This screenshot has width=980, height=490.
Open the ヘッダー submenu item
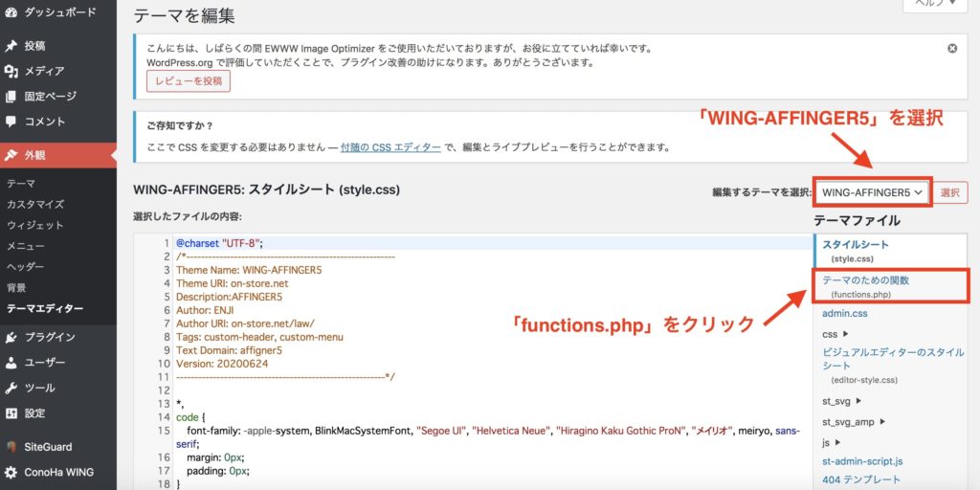(x=26, y=267)
